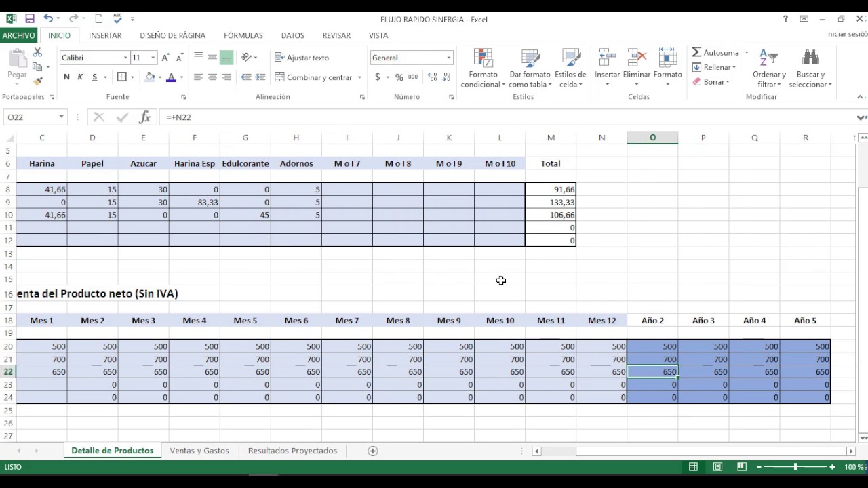Apply percent style format
The width and height of the screenshot is (868, 488).
tap(399, 77)
